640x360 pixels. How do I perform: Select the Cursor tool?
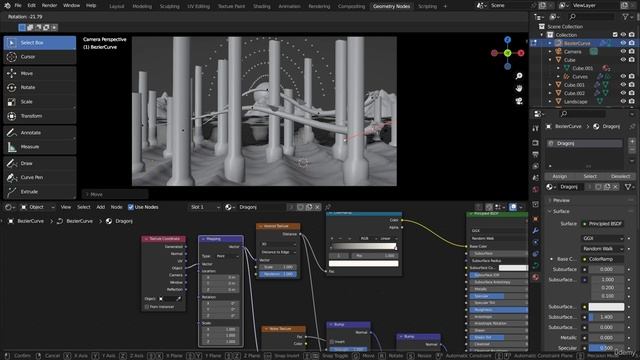[40, 57]
